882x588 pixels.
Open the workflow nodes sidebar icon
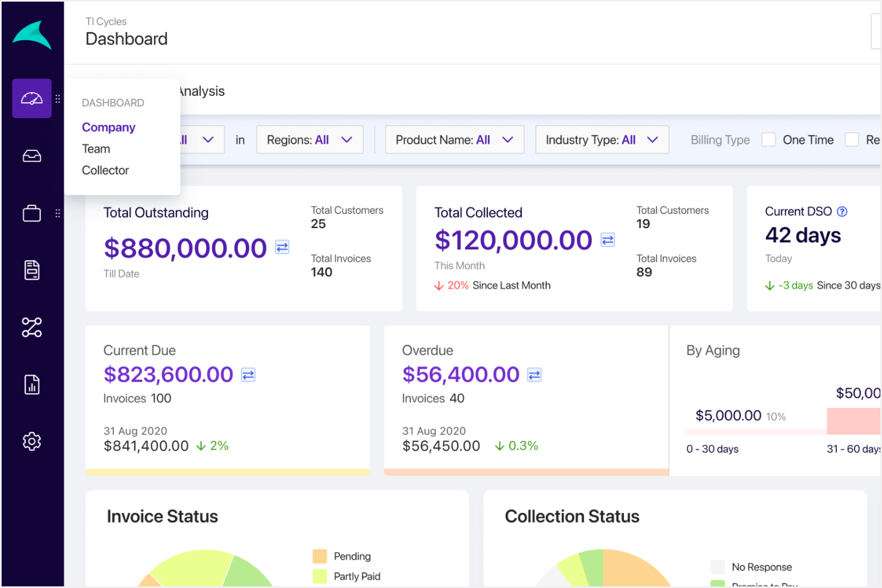[x=32, y=328]
